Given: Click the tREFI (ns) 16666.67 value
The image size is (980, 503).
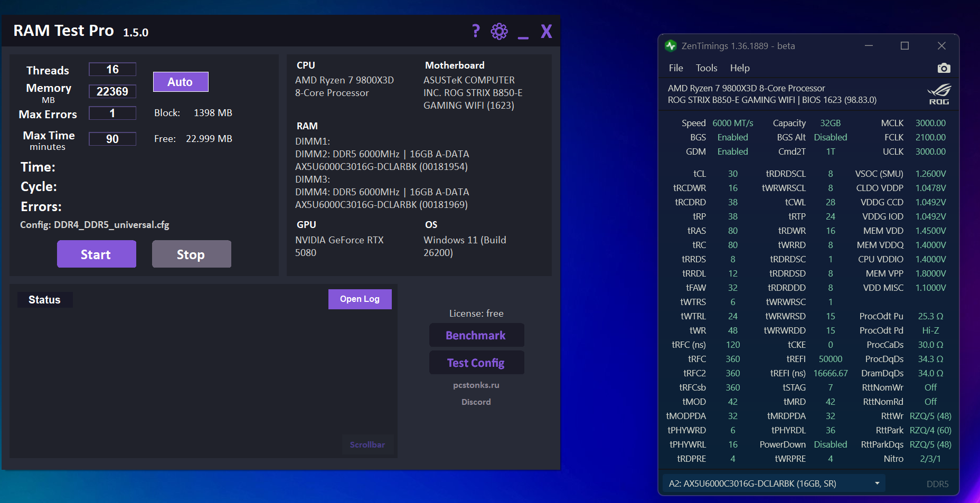Looking at the screenshot, I should point(831,373).
